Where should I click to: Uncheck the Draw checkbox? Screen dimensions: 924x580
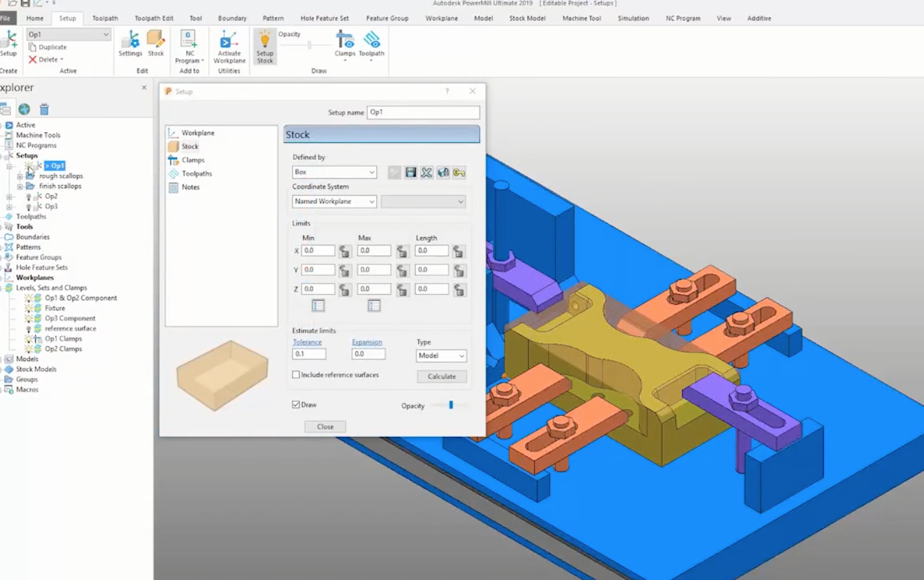[x=296, y=405]
